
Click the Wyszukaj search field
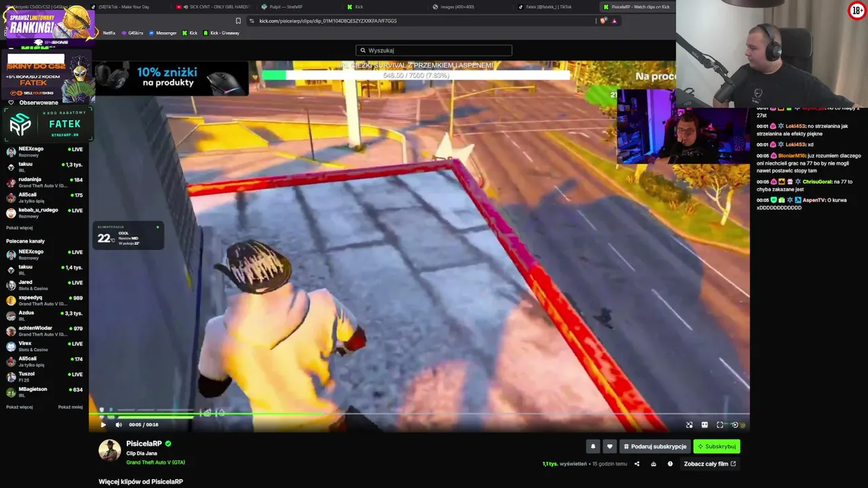tap(434, 50)
